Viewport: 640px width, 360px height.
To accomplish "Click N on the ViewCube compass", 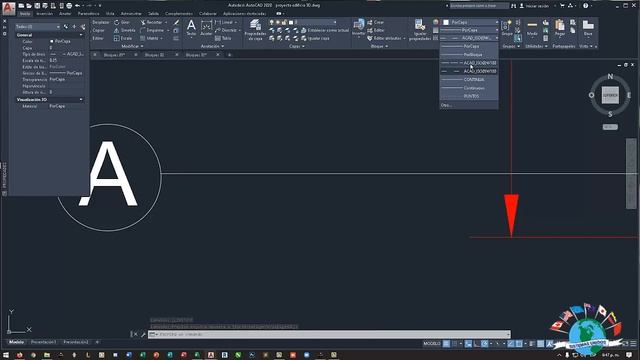I will [x=610, y=76].
